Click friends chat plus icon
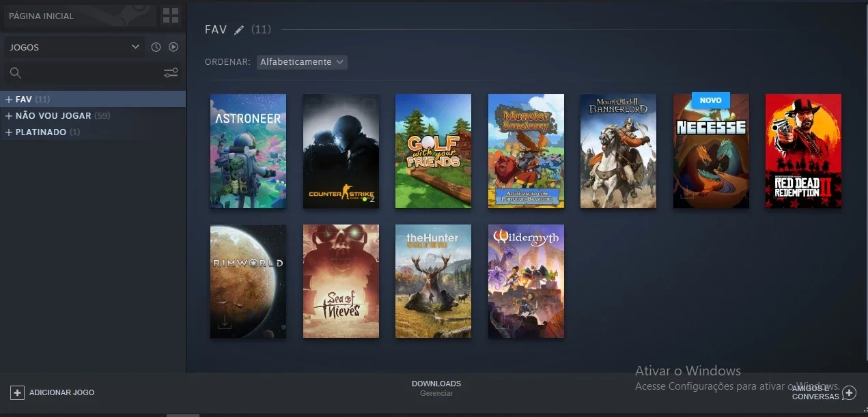 (849, 392)
